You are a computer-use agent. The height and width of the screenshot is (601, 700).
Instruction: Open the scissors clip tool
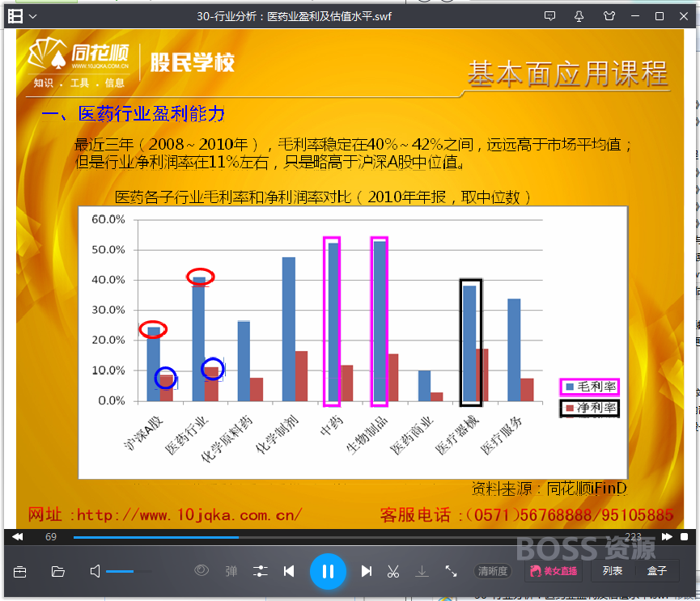393,571
